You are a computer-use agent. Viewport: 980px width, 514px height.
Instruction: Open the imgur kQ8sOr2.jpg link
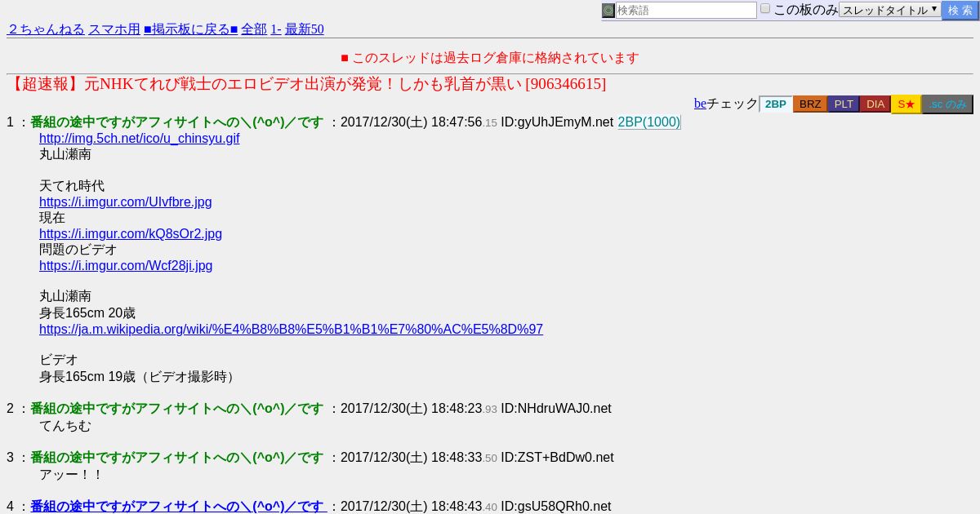click(131, 234)
